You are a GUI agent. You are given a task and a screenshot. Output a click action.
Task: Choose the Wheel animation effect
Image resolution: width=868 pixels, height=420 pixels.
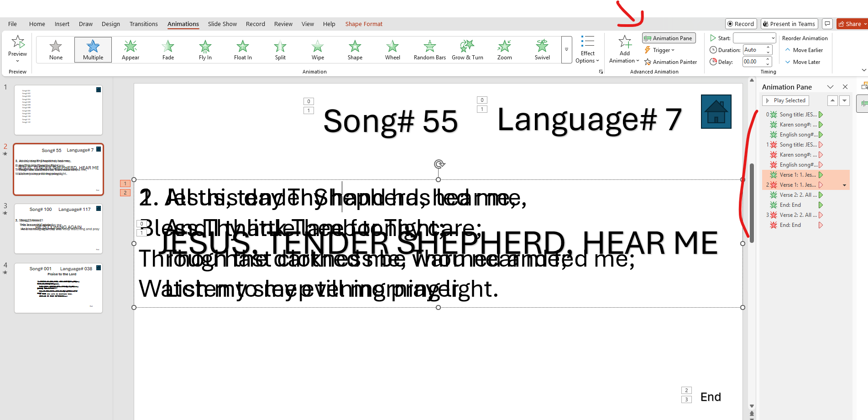pyautogui.click(x=392, y=50)
